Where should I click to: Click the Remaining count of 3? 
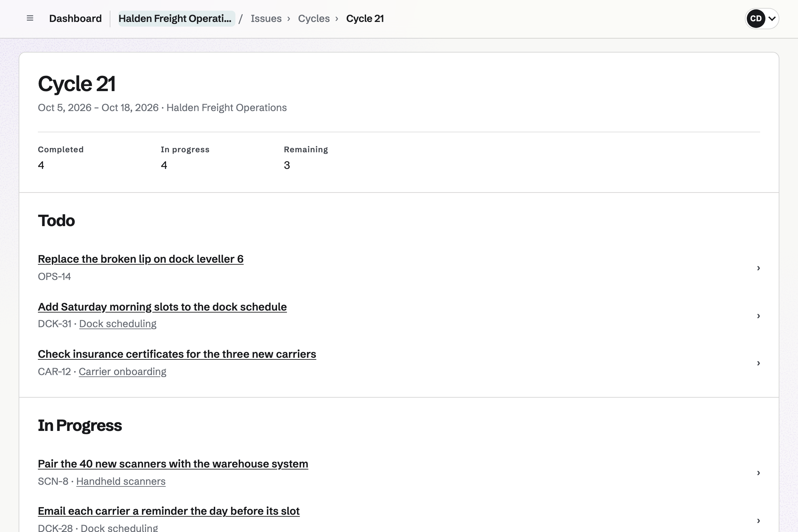click(x=287, y=165)
